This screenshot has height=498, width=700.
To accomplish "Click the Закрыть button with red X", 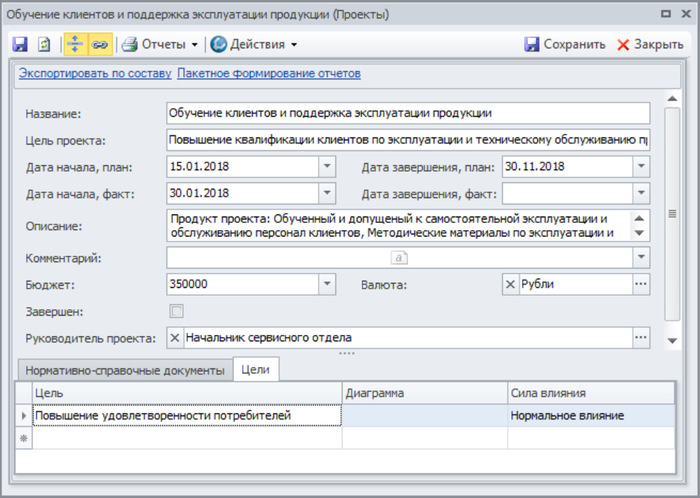I will (650, 45).
